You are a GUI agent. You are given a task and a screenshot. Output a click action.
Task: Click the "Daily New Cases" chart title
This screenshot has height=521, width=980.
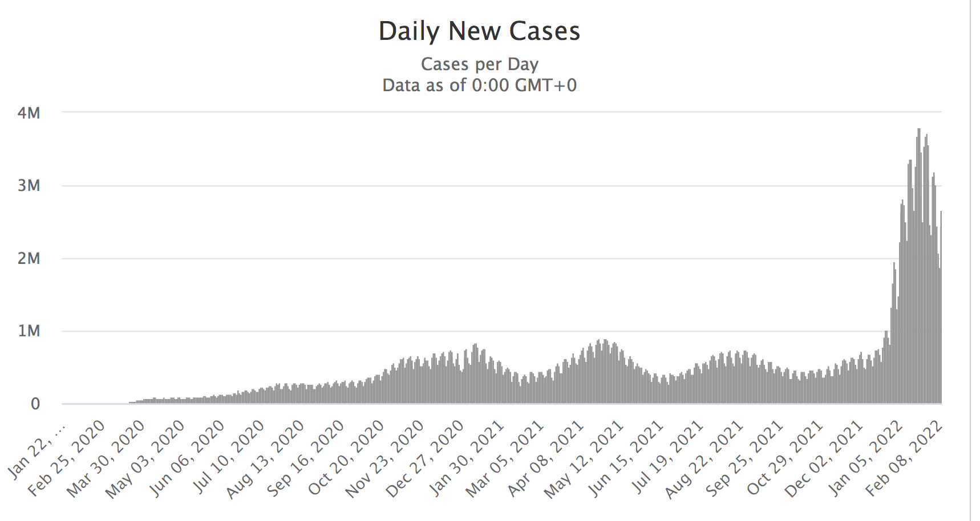479,31
